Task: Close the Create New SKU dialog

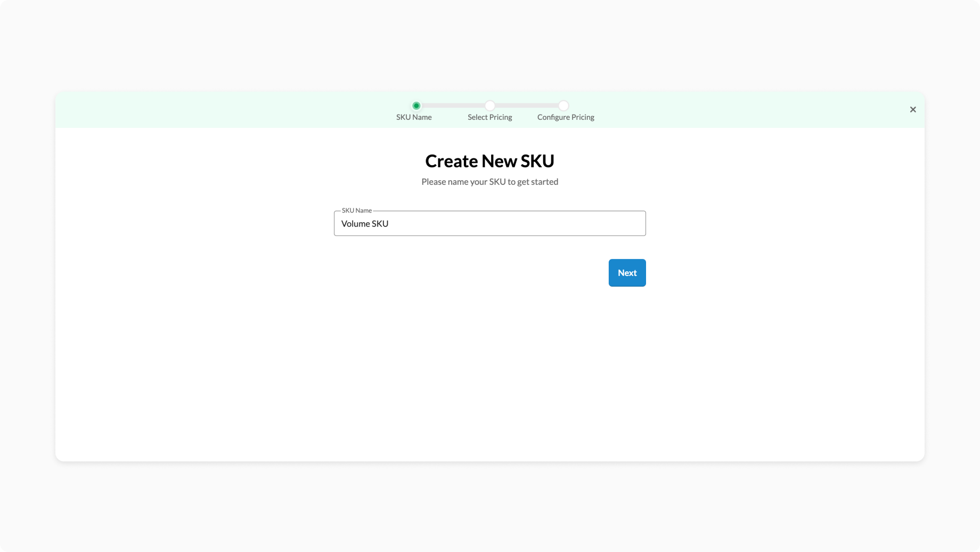Action: [912, 110]
